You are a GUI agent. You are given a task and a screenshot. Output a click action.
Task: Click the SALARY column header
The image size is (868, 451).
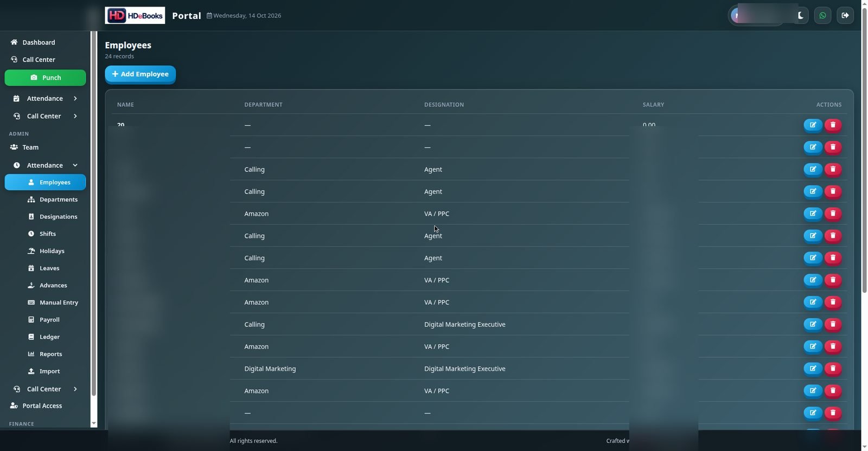(653, 105)
